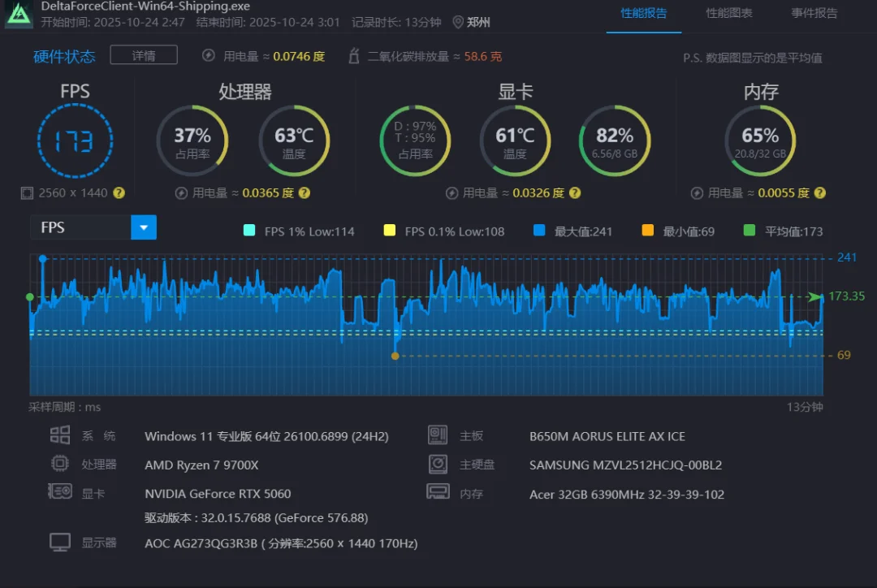Click the help icon beside memory 0.0055 度
The image size is (877, 588).
[820, 193]
